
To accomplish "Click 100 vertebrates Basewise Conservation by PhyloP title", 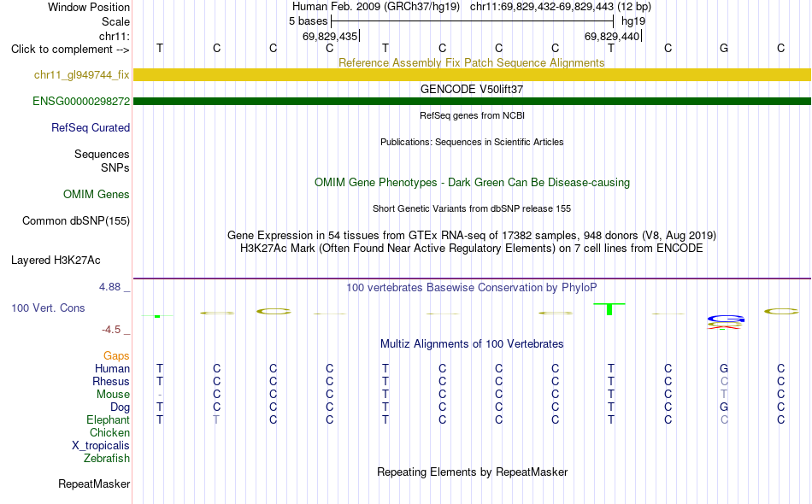I will pos(471,287).
